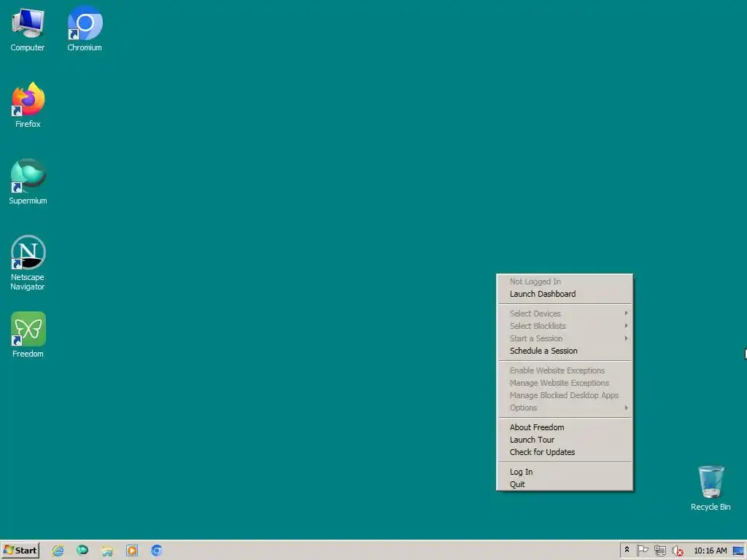Screen dimensions: 747x560
Task: Select Schedule a Session menu item
Action: [565, 351]
